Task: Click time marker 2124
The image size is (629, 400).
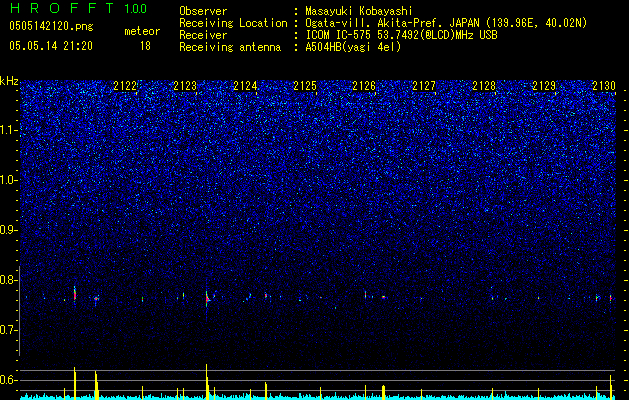Action: pyautogui.click(x=245, y=86)
